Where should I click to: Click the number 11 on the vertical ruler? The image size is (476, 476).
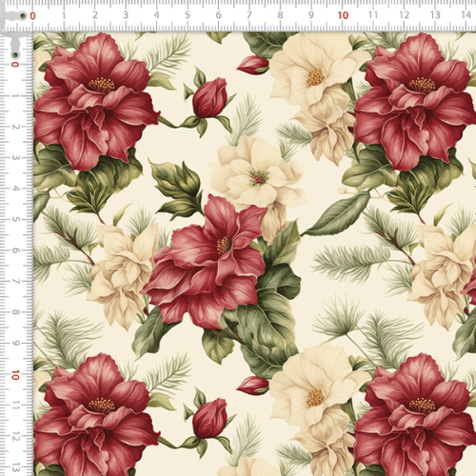[15, 406]
